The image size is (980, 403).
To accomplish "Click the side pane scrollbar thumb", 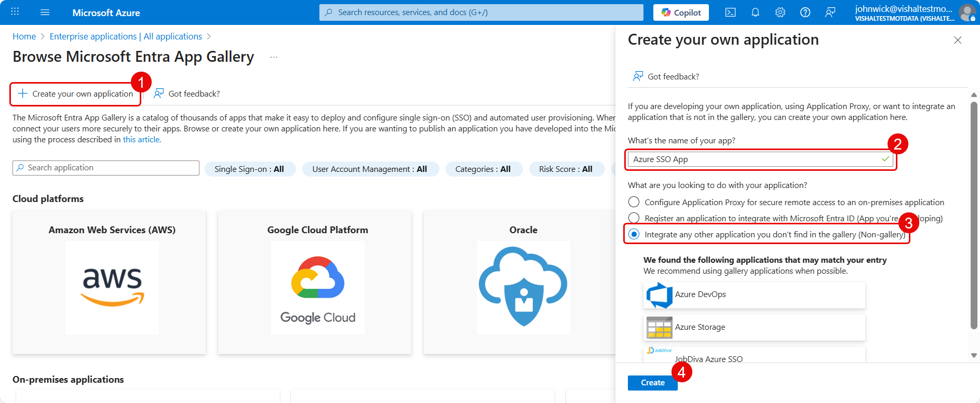I will point(974,215).
